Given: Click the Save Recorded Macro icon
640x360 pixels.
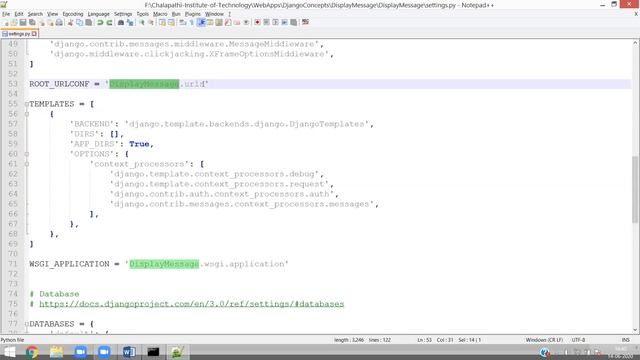Looking at the screenshot, I should (x=293, y=22).
